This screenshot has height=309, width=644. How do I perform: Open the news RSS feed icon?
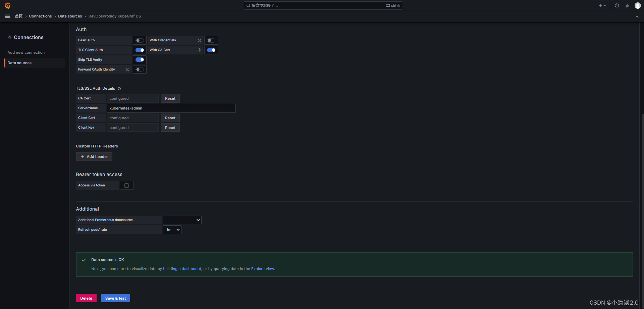pos(627,5)
